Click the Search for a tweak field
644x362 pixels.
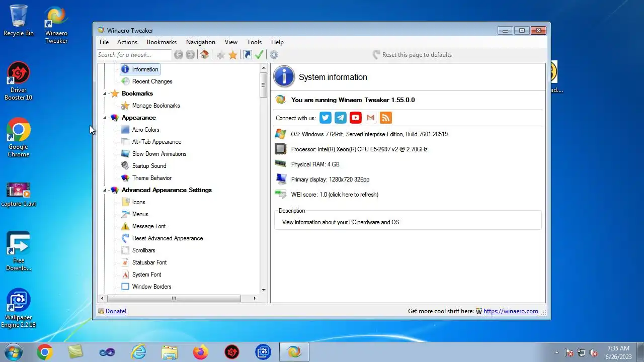coord(134,55)
